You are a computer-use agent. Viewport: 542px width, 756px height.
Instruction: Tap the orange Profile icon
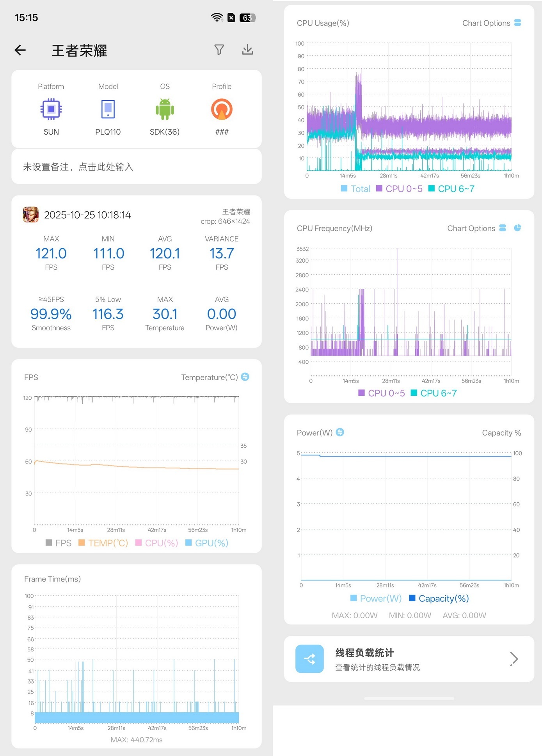(222, 109)
